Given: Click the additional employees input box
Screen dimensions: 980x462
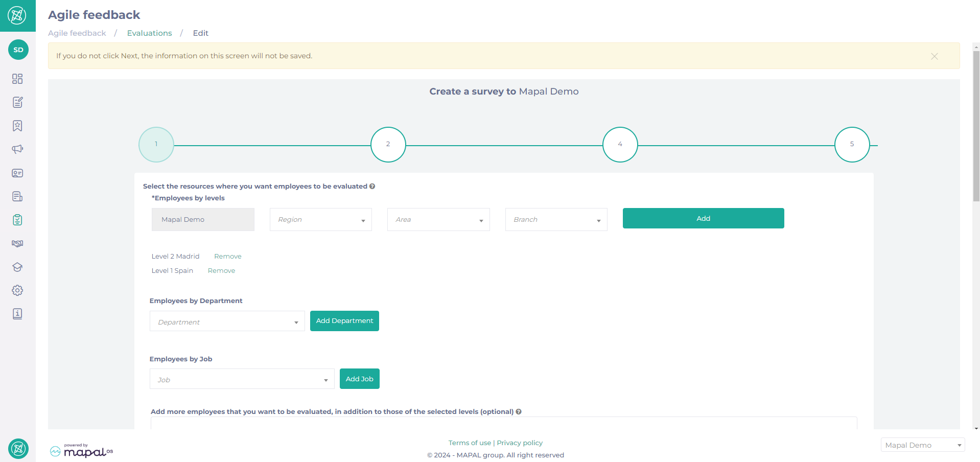Looking at the screenshot, I should 504,423.
